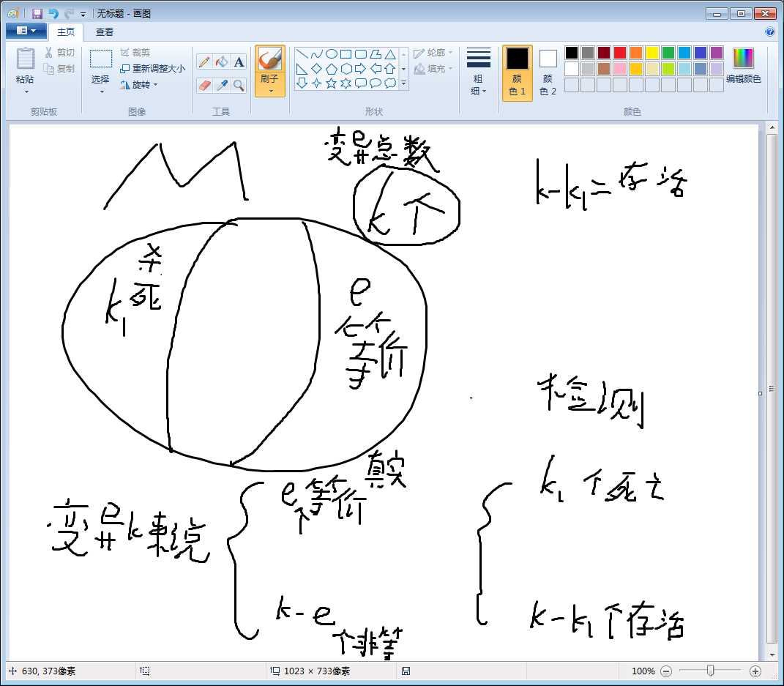Open the Paint file menu button
The image size is (784, 686).
tap(26, 31)
